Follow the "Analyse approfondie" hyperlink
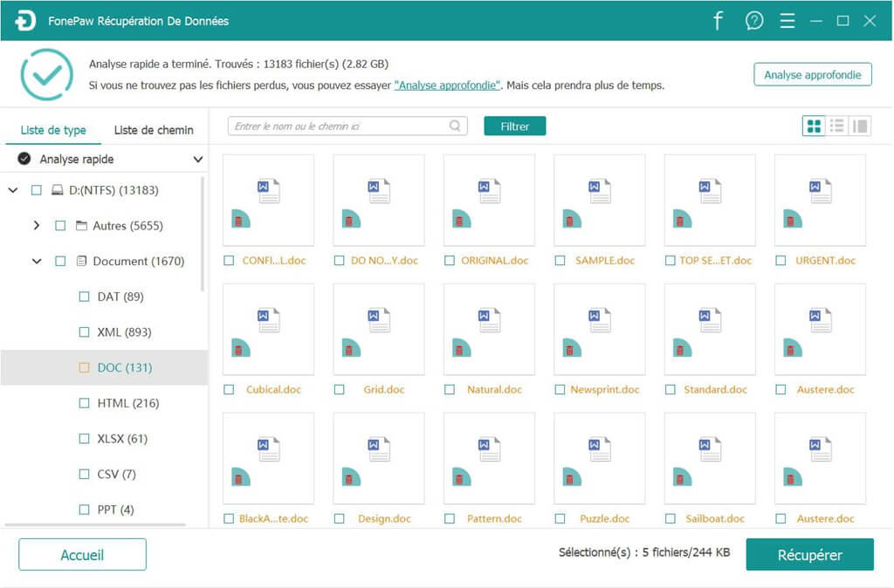The image size is (894, 588). [x=448, y=85]
